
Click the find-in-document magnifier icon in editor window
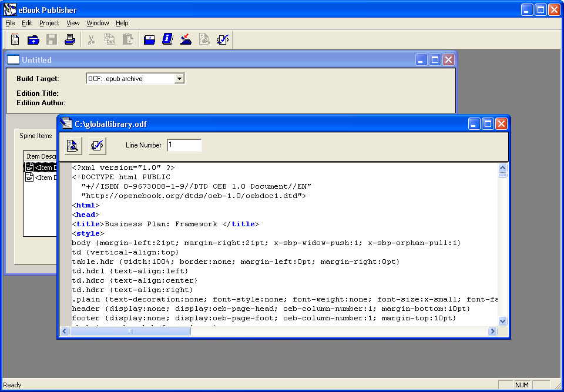tap(73, 145)
